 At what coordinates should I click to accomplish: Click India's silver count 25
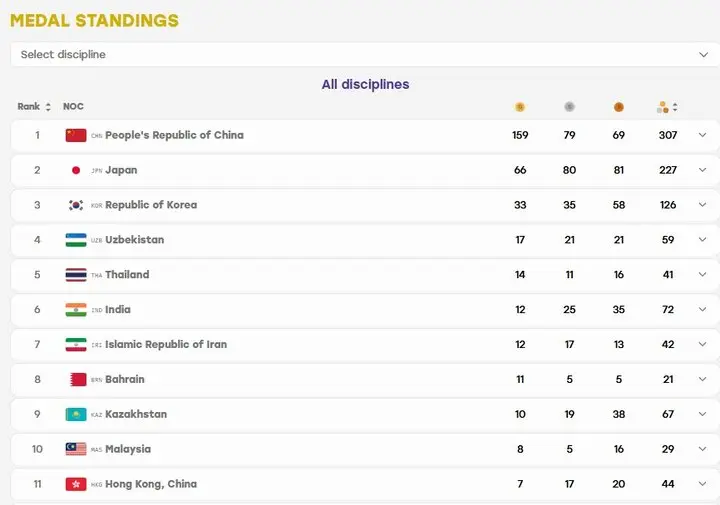tap(569, 309)
